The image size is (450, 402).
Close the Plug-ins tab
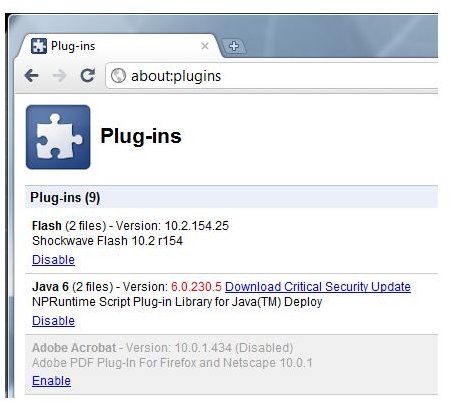tap(205, 46)
